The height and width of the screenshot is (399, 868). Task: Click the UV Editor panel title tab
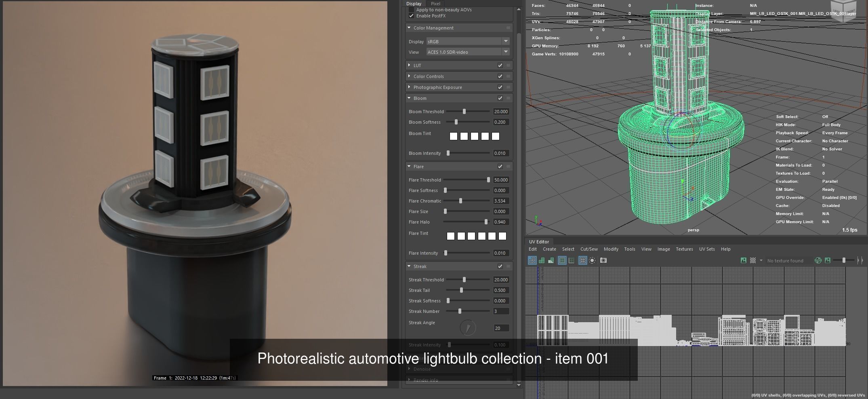tap(539, 242)
